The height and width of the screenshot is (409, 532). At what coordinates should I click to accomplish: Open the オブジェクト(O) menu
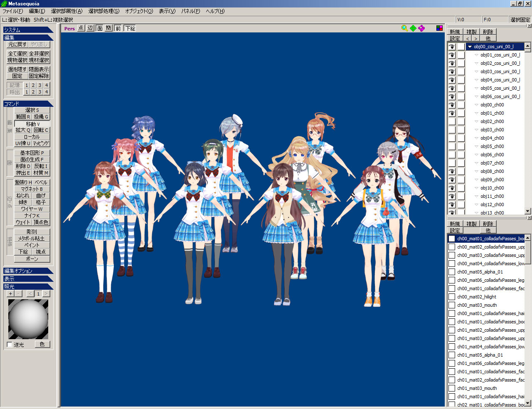139,11
